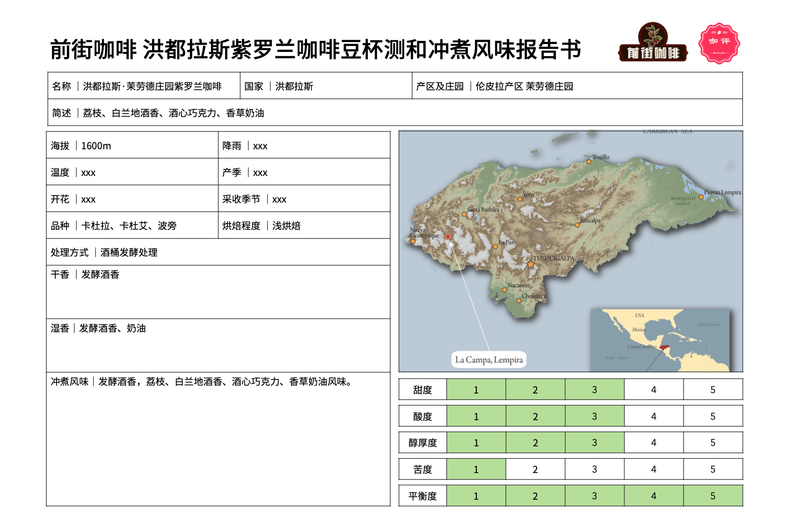Click the Yoro map label
801x532 pixels.
(x=528, y=195)
